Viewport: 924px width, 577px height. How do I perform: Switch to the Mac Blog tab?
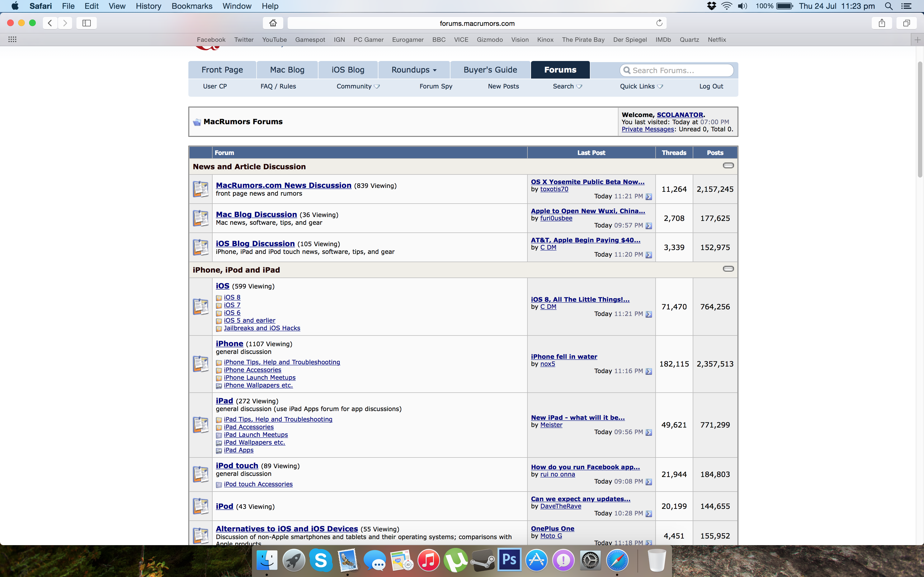point(287,70)
